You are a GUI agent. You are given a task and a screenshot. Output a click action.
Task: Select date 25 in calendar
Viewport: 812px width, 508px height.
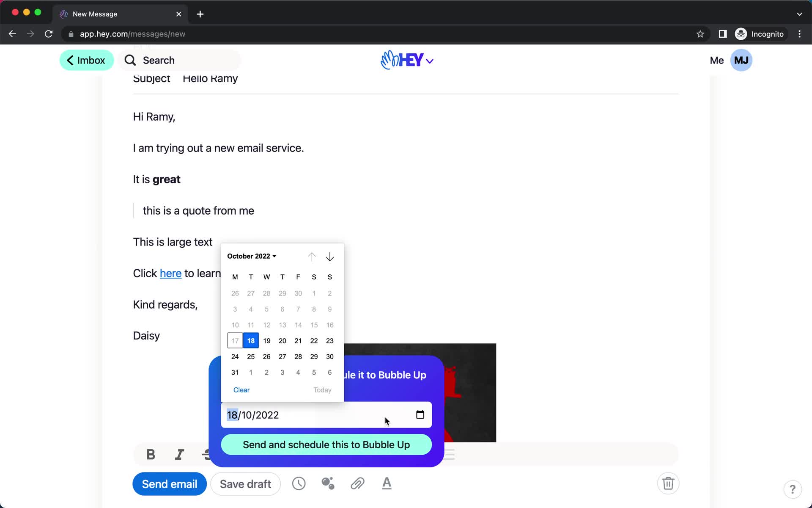coord(250,356)
